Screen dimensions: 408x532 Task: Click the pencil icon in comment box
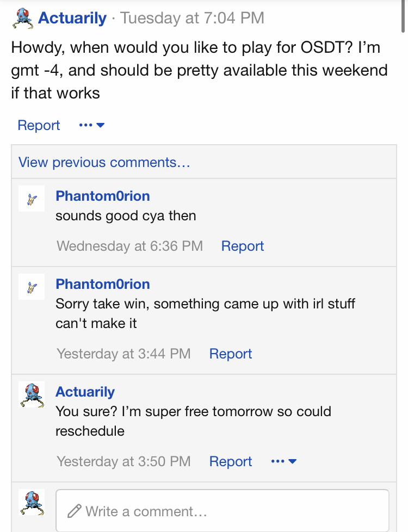click(75, 511)
